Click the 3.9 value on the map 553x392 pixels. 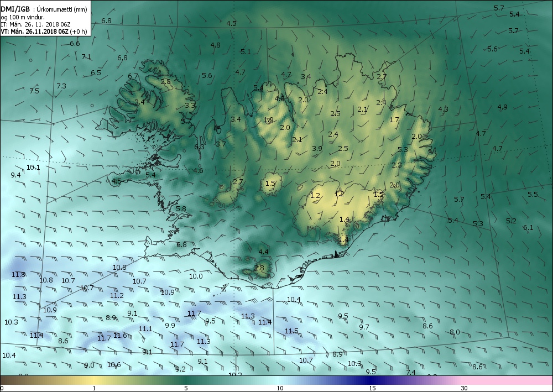(317, 148)
